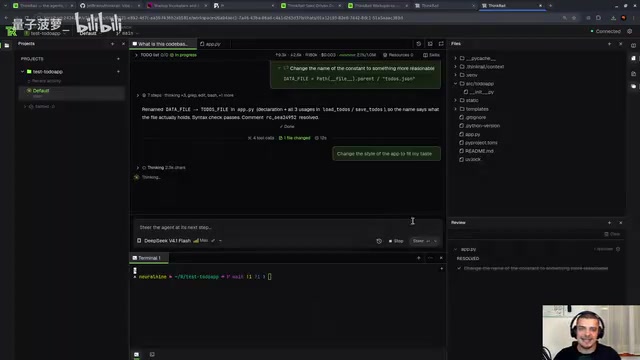The width and height of the screenshot is (640, 360).
Task: Add a new terminal tab with the plus
Action: point(418,258)
